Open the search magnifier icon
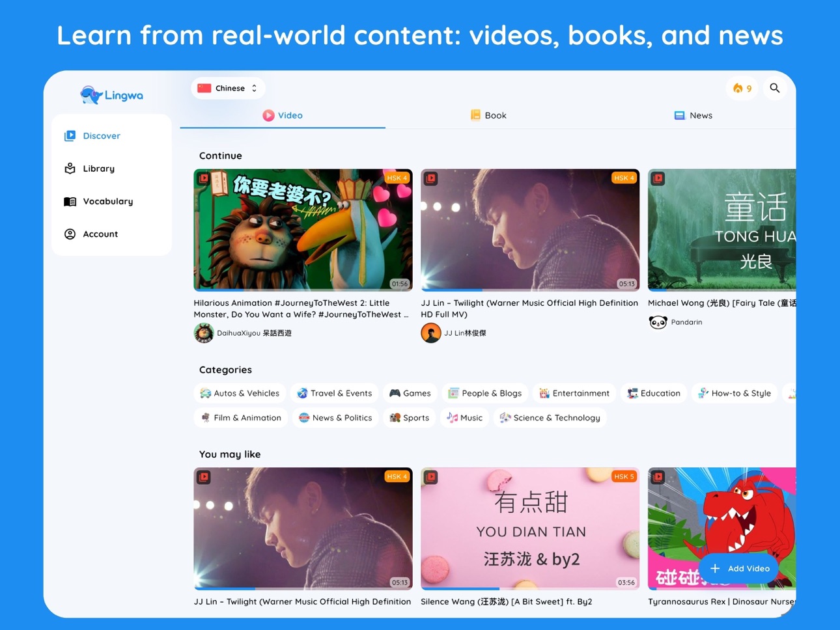840x630 pixels. tap(774, 88)
